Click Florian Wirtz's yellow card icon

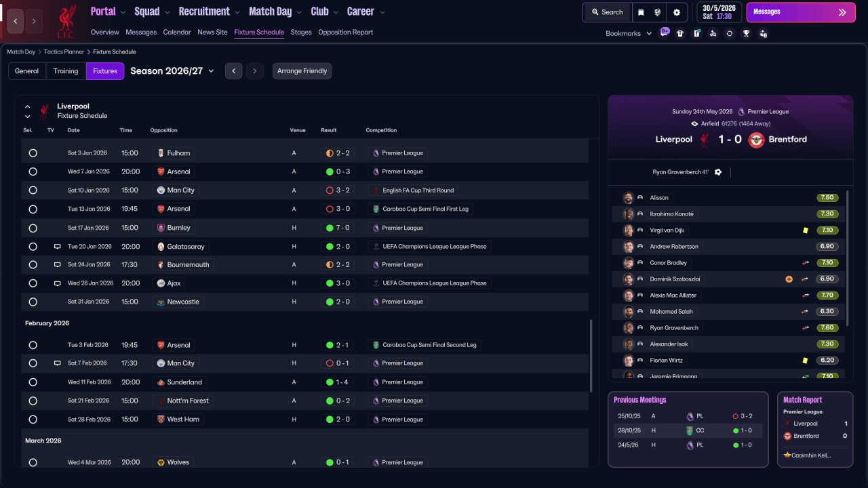coord(805,361)
